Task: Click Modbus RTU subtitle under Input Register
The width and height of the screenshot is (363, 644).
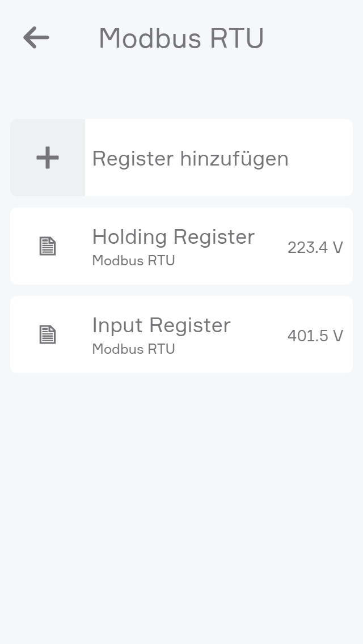Action: [x=133, y=349]
